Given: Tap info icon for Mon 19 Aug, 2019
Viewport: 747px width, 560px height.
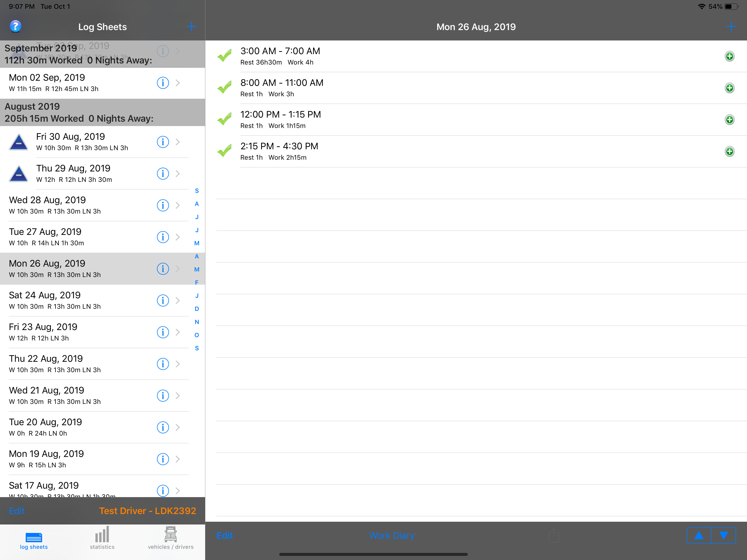Looking at the screenshot, I should 163,459.
